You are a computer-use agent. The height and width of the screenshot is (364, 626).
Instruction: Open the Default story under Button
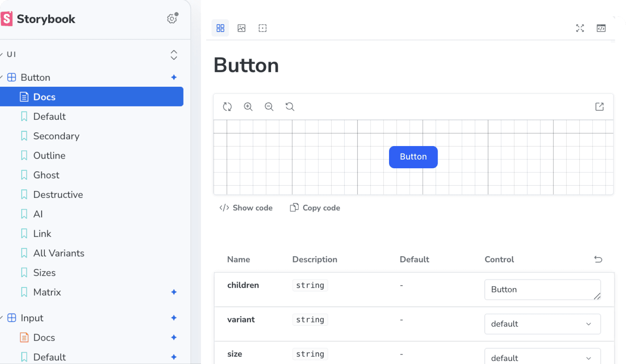tap(49, 116)
